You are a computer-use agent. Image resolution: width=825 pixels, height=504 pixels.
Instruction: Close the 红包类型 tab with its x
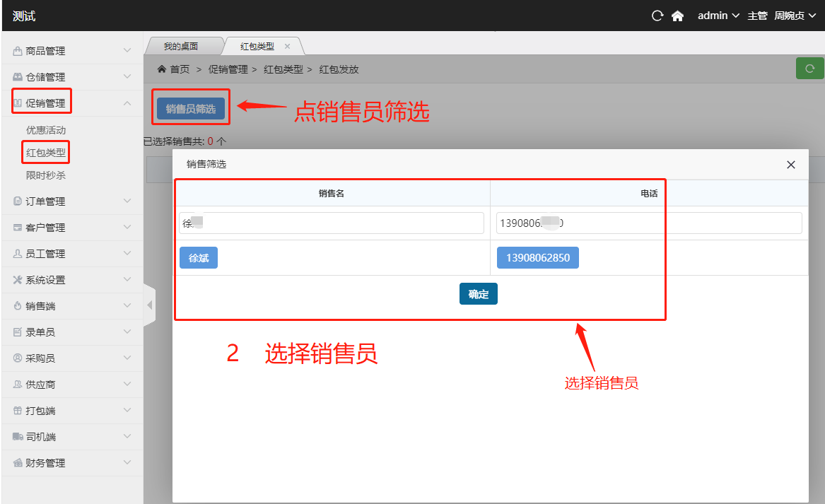(x=287, y=46)
